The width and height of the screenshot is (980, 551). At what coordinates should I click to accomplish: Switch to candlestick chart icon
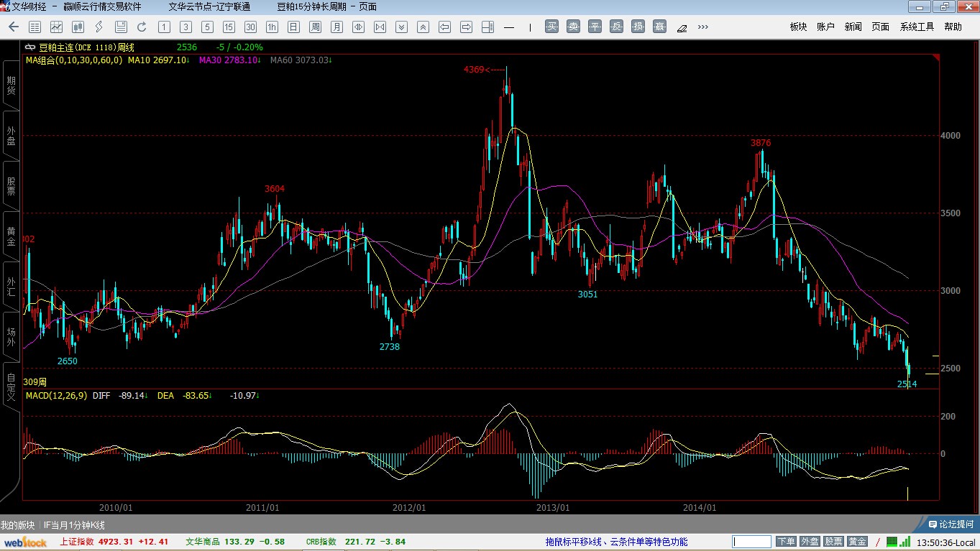[x=78, y=27]
